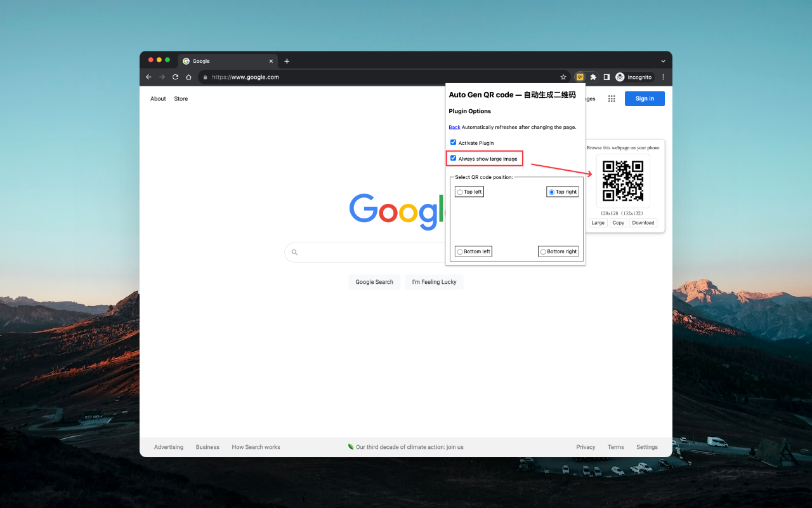This screenshot has width=812, height=508.
Task: Uncheck the Activate Plugin checkbox
Action: coord(453,142)
